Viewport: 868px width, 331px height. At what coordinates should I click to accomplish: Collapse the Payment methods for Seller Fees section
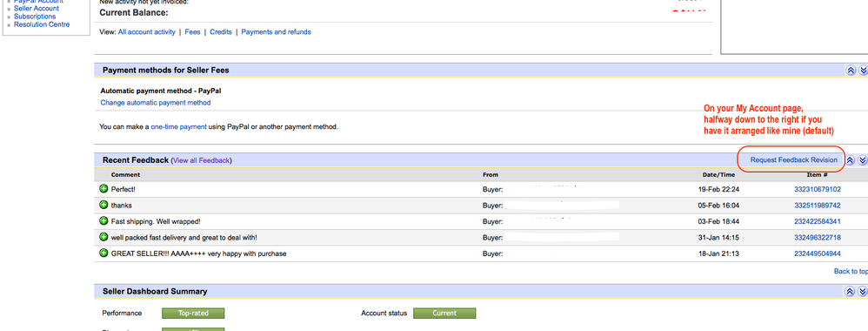(x=851, y=71)
